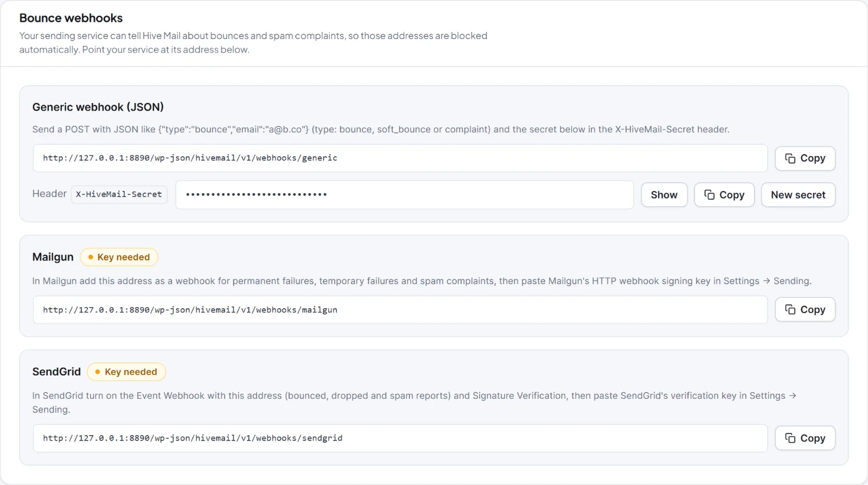Copy the SendGrid webhook URL
The width and height of the screenshot is (868, 485).
[805, 438]
